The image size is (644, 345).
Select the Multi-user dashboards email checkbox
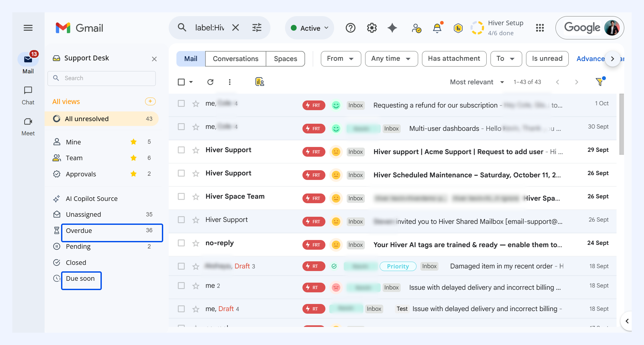pyautogui.click(x=181, y=127)
